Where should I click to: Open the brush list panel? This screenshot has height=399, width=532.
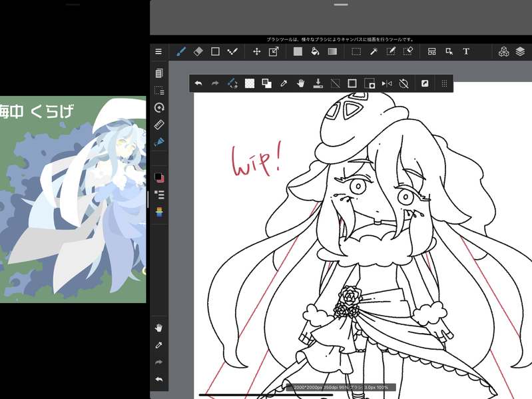(159, 195)
